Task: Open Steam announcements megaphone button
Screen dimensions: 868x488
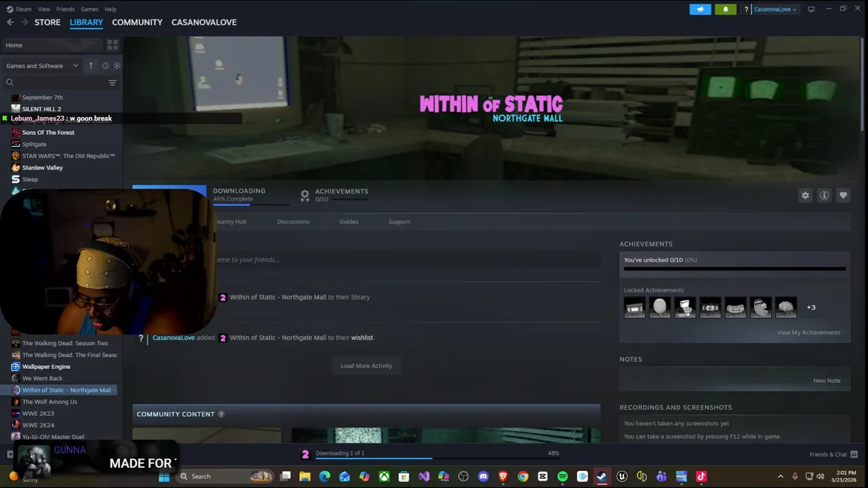Action: coord(701,9)
